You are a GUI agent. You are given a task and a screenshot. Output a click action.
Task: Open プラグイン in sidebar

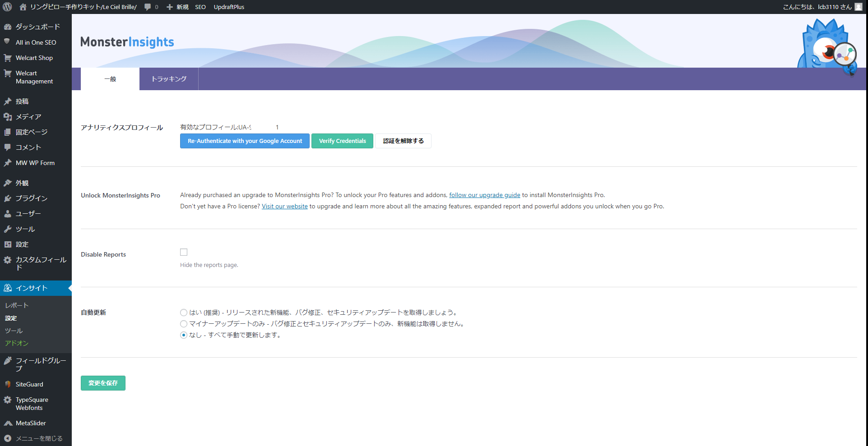point(32,198)
